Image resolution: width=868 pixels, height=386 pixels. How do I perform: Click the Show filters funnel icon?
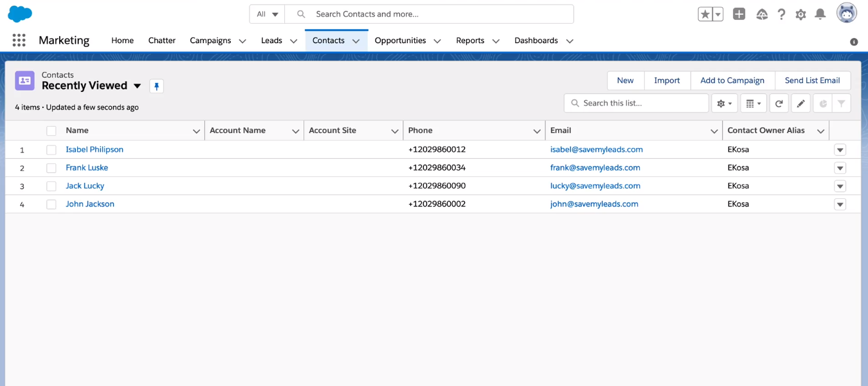tap(841, 104)
